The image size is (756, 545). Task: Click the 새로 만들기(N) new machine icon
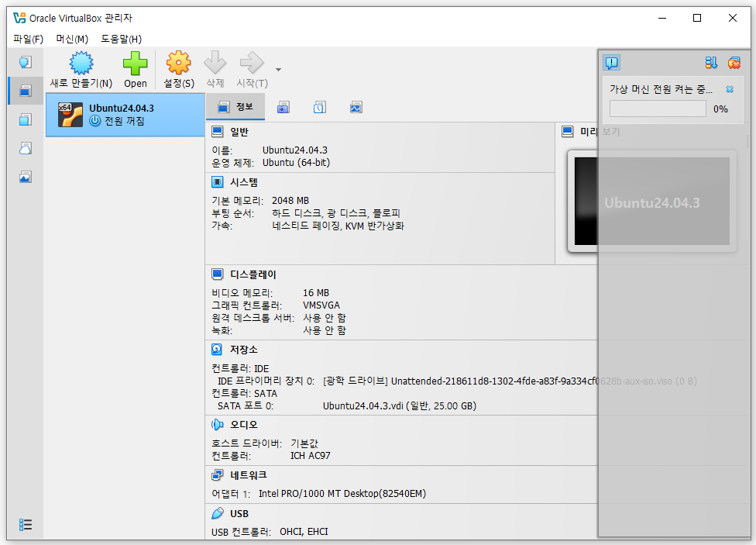tap(81, 64)
